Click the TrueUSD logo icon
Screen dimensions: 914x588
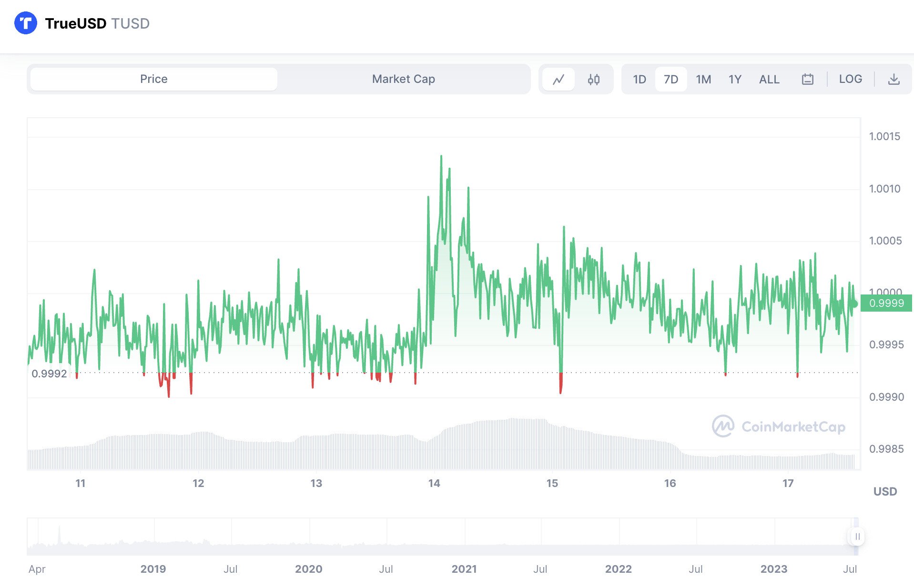click(x=26, y=23)
